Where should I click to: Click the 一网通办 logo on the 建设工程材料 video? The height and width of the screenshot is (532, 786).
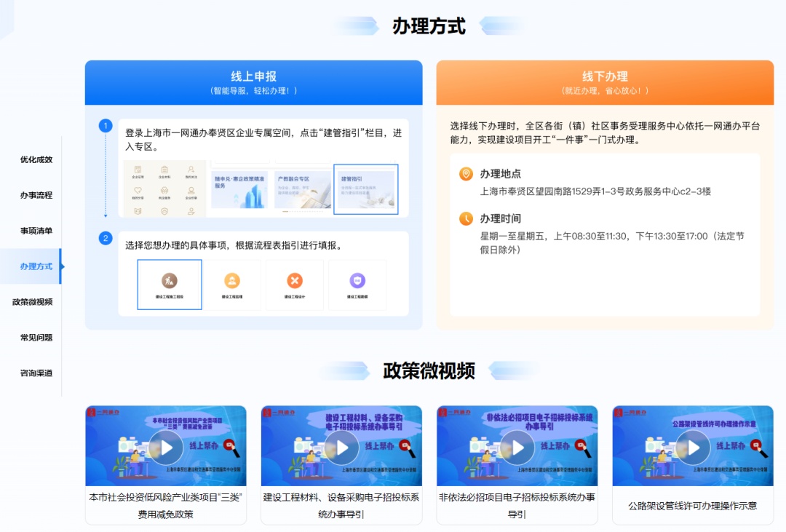279,412
